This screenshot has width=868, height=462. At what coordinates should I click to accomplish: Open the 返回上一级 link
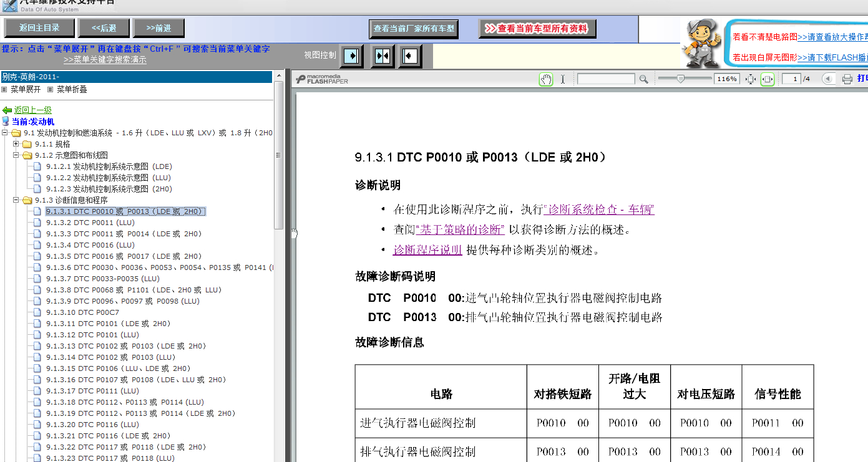(x=33, y=110)
